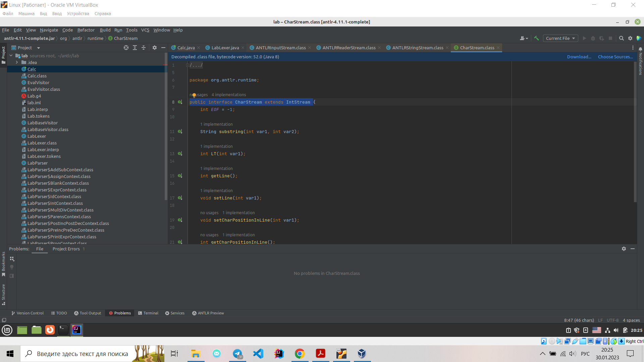The image size is (644, 362).
Task: Open IntelliJ IDEA in the Linux taskbar
Action: 76,330
